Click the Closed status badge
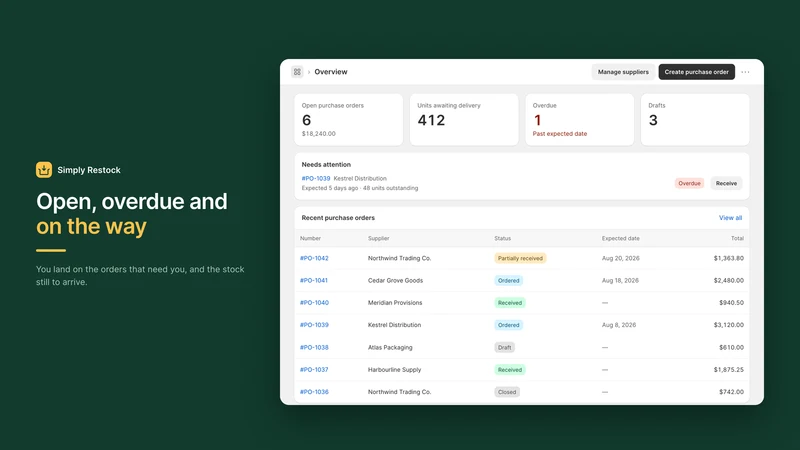This screenshot has width=800, height=450. (507, 392)
